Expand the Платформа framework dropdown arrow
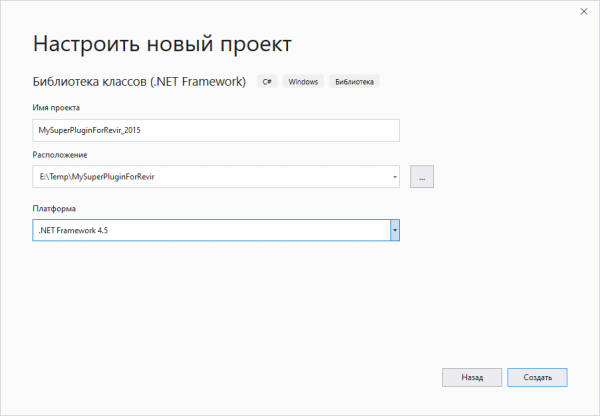Screen dimensions: 600x416 [x=394, y=230]
